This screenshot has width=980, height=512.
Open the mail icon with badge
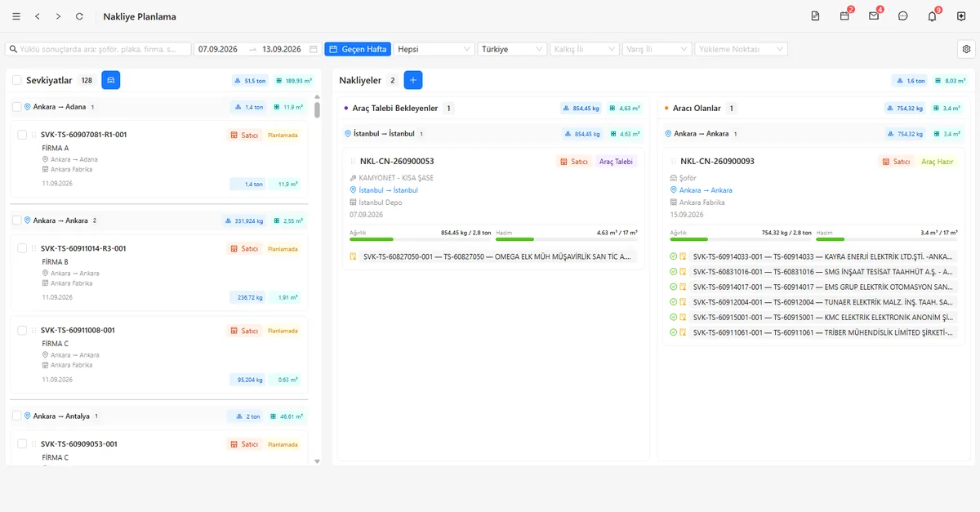[x=874, y=16]
